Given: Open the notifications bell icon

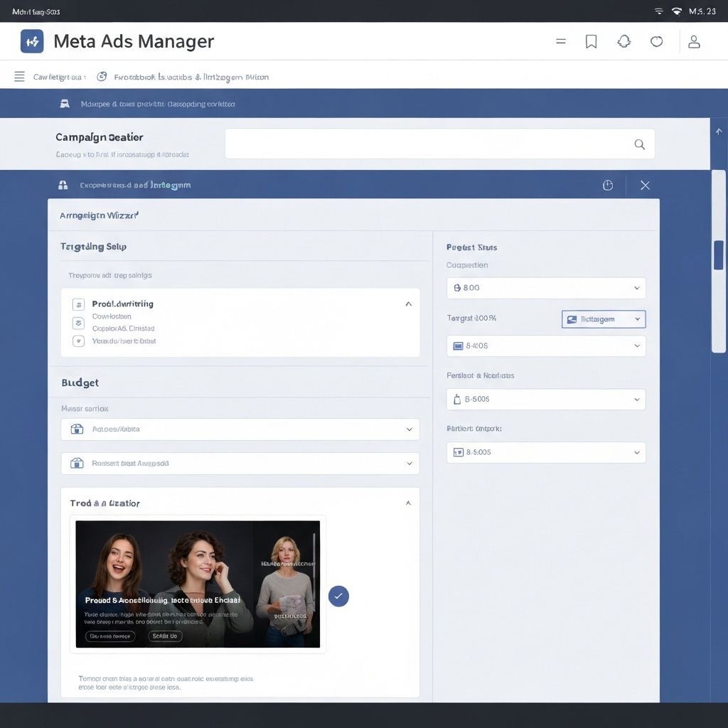Looking at the screenshot, I should click(624, 42).
